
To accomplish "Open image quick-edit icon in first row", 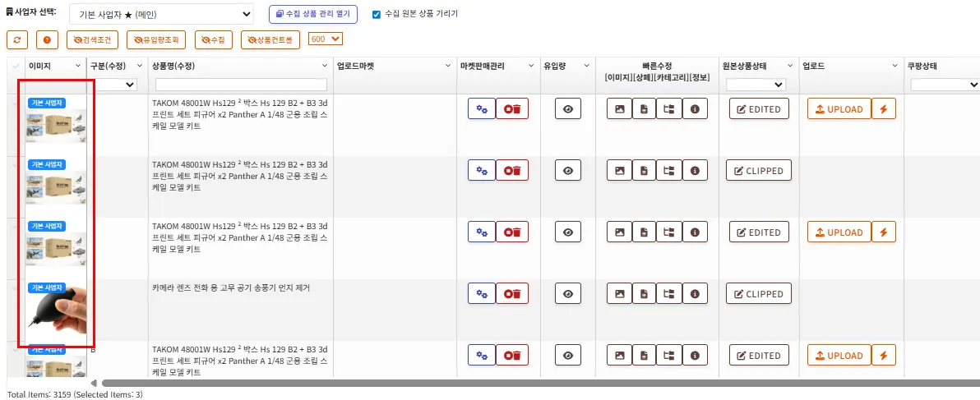I will (x=619, y=108).
